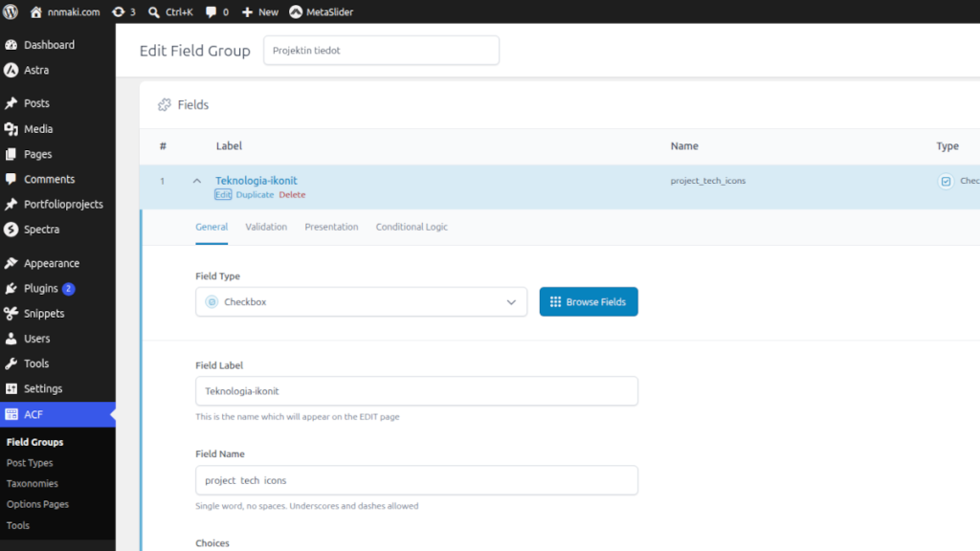This screenshot has height=551, width=980.
Task: Click the ACF grid icon
Action: pos(11,414)
